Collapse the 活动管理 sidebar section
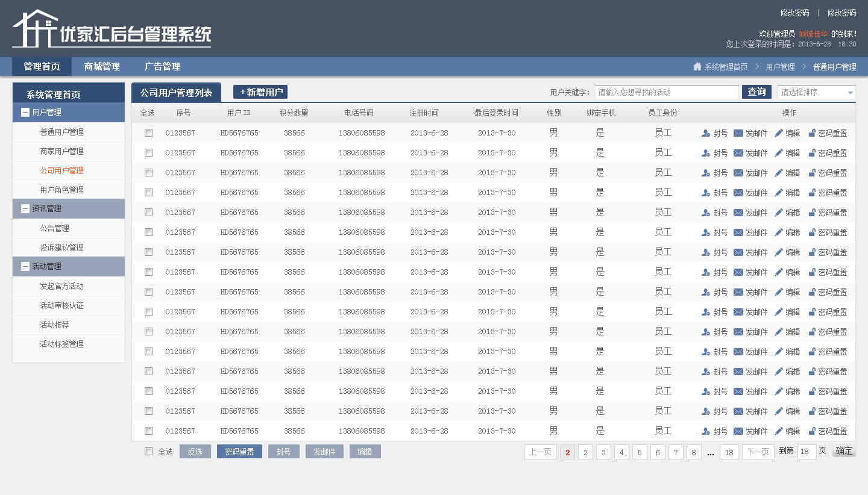The width and height of the screenshot is (868, 495). pos(25,266)
